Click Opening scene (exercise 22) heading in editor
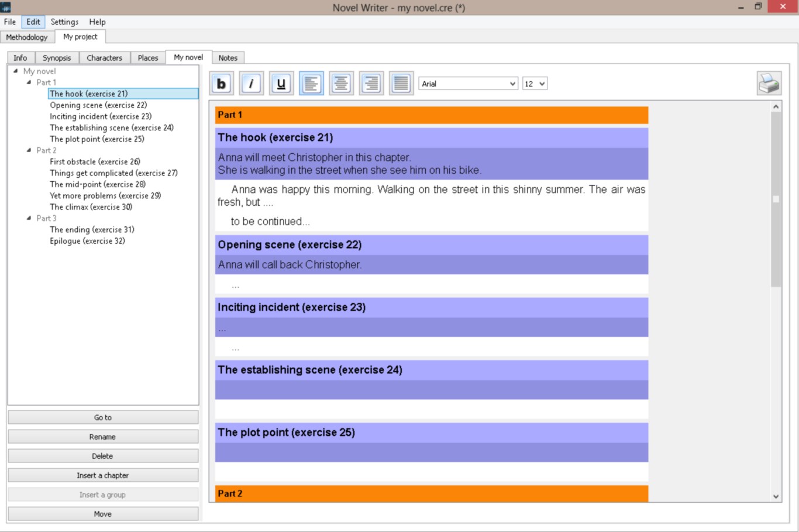The height and width of the screenshot is (532, 799). [432, 245]
